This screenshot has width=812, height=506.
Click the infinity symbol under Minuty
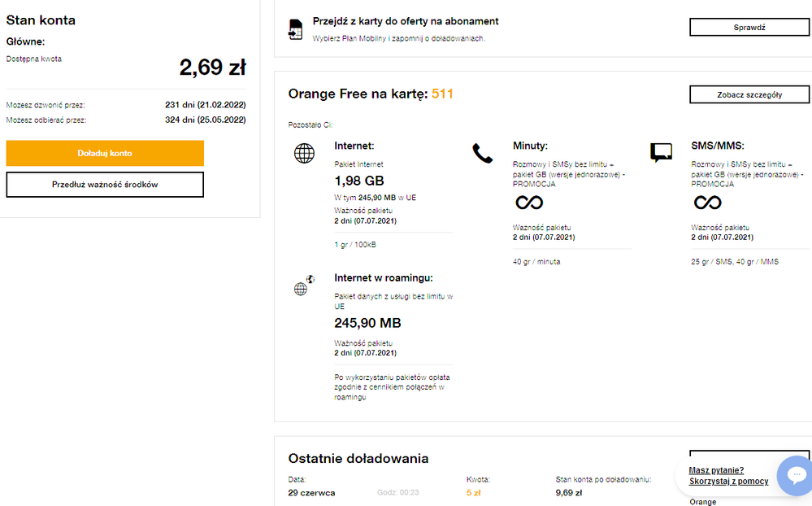(529, 202)
